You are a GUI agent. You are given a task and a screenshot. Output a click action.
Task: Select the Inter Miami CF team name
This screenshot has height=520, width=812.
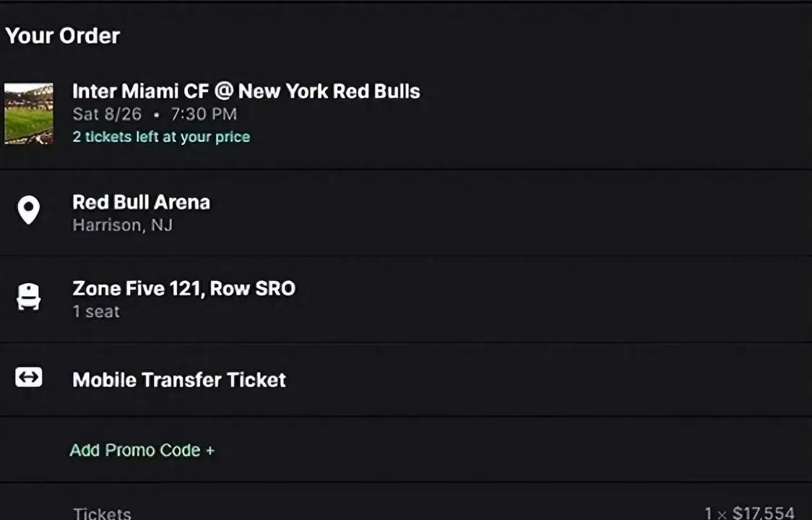tap(140, 92)
